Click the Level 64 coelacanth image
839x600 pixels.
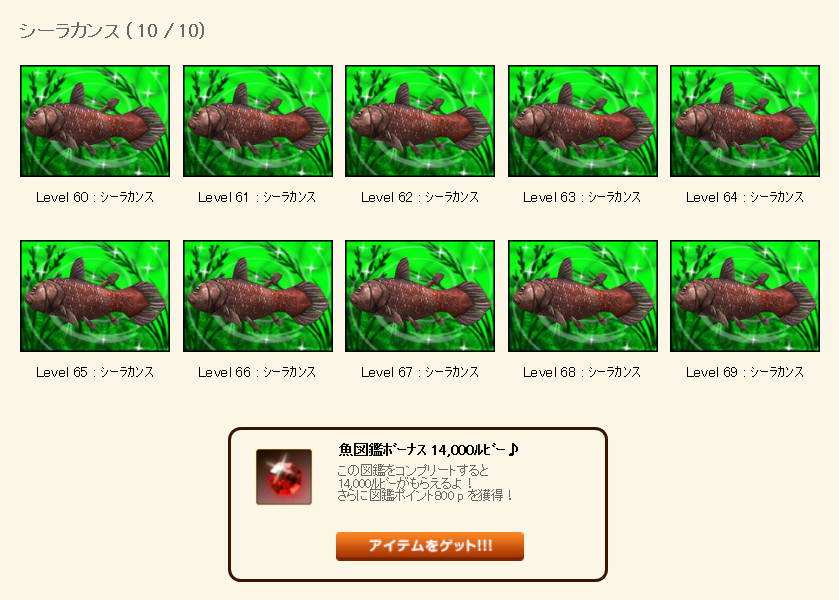click(x=745, y=121)
